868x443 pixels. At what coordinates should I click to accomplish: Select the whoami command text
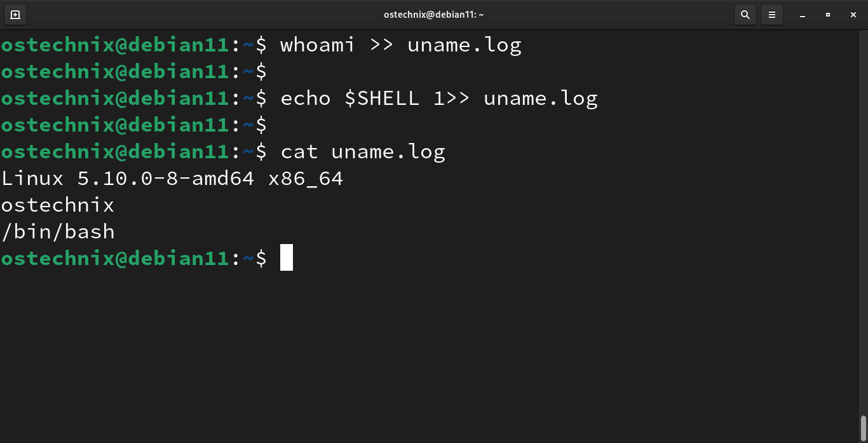[316, 44]
